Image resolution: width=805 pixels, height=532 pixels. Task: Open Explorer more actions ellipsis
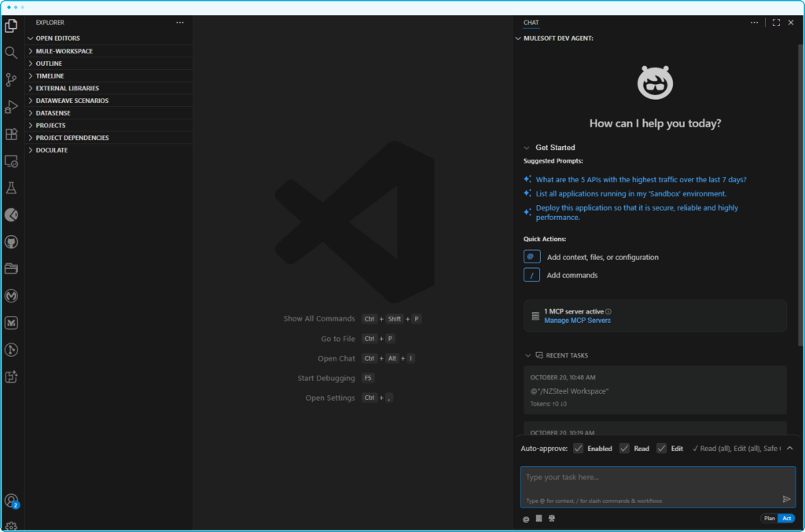click(x=180, y=23)
